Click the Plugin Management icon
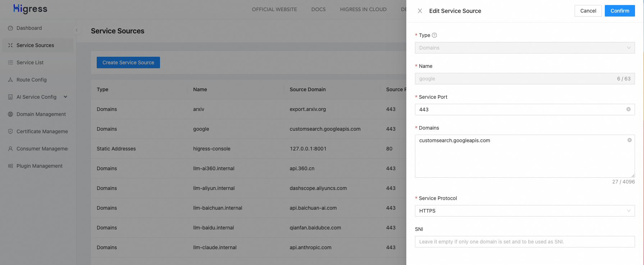644x265 pixels. 10,166
